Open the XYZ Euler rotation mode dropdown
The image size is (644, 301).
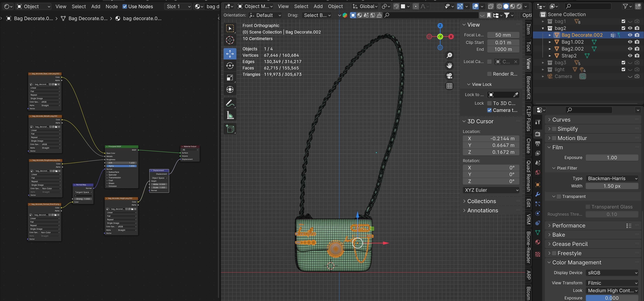coord(491,190)
